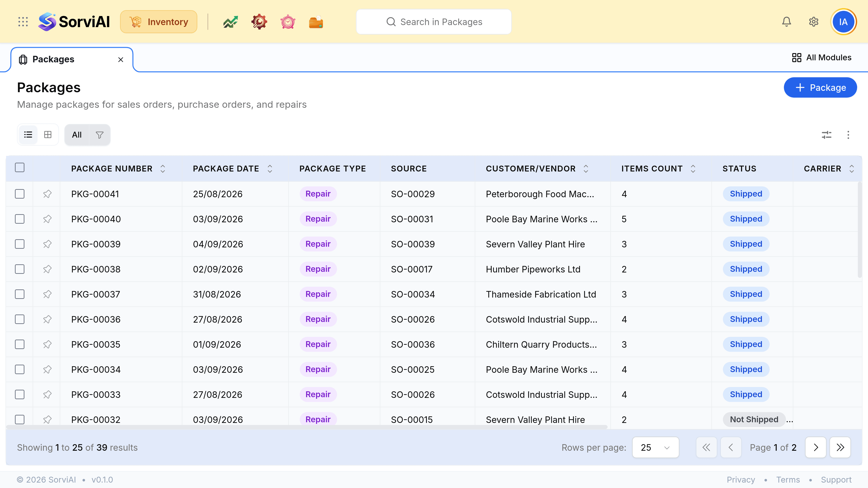868x488 pixels.
Task: Open the orange wallet module icon
Action: (x=316, y=22)
